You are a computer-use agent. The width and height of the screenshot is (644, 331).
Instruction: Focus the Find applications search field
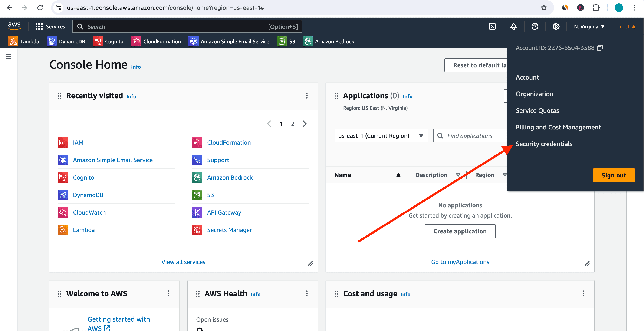pos(470,136)
